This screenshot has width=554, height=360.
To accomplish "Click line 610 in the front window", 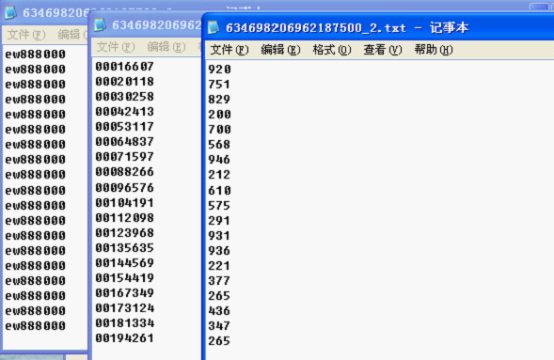I will [219, 191].
